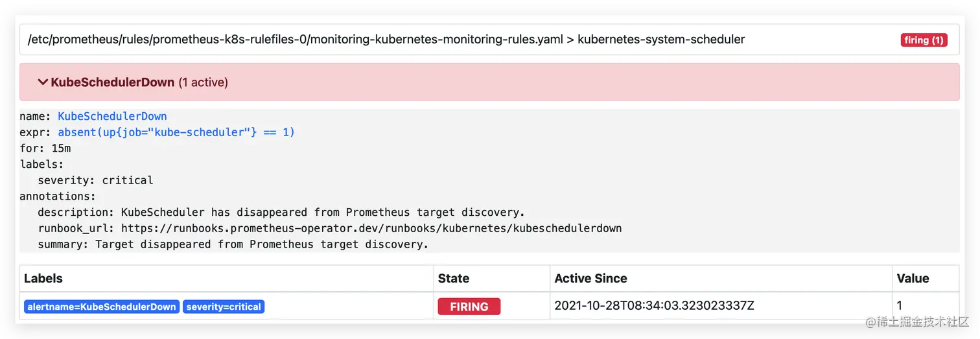Click the summary annotation text
Screen dimensions: 980x339
click(262, 244)
